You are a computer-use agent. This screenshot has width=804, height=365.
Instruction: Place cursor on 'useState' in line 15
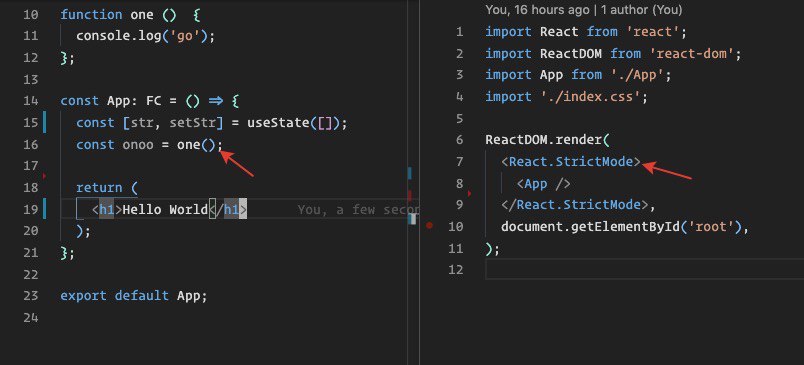[278, 123]
